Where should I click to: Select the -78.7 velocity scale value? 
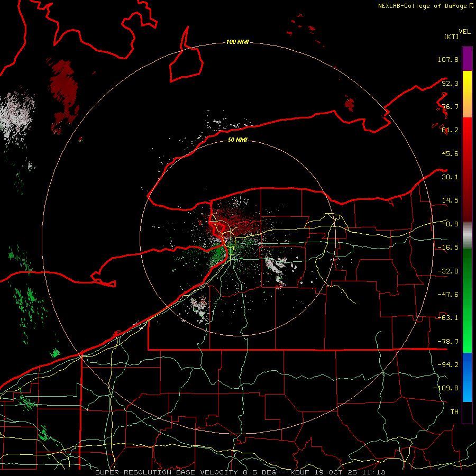coord(448,342)
